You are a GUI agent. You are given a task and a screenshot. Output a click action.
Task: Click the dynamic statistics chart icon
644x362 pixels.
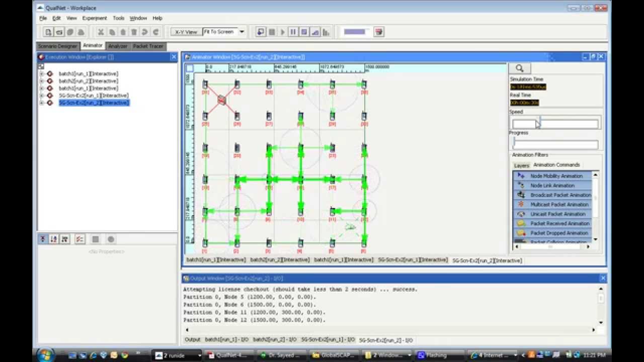[x=315, y=32]
